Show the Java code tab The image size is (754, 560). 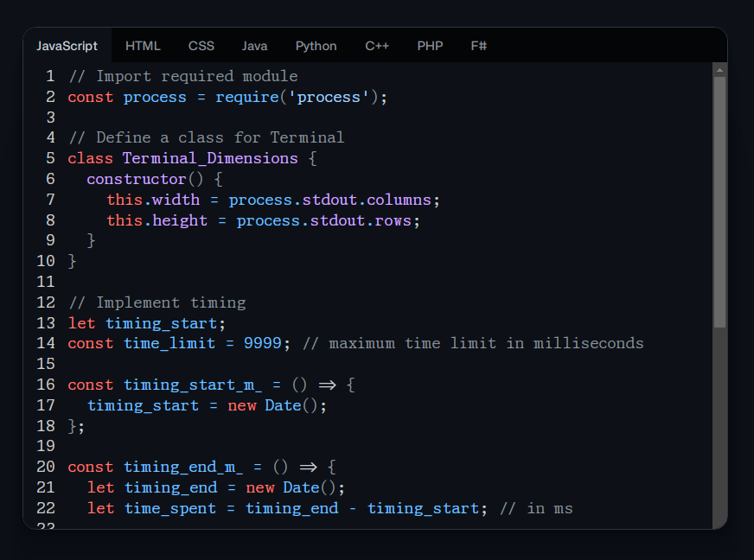click(x=254, y=46)
